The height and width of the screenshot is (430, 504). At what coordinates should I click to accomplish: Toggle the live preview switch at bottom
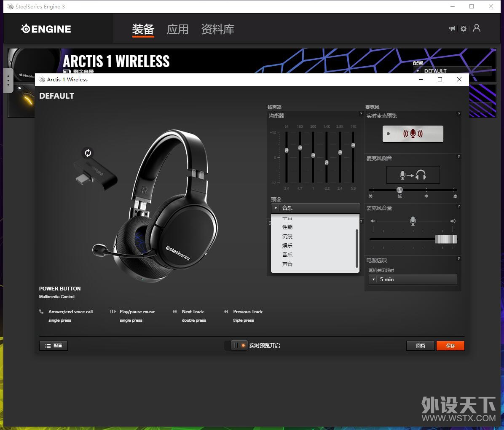point(236,345)
